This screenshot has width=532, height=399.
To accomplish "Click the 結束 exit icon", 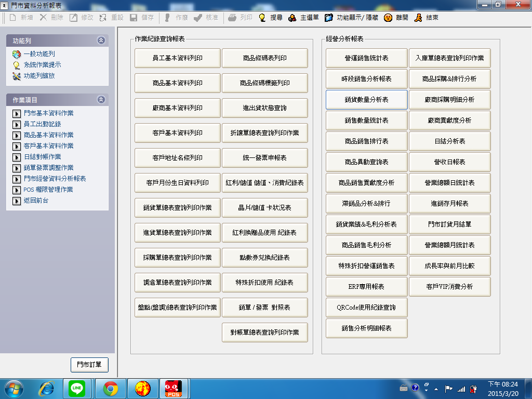I will tap(418, 18).
